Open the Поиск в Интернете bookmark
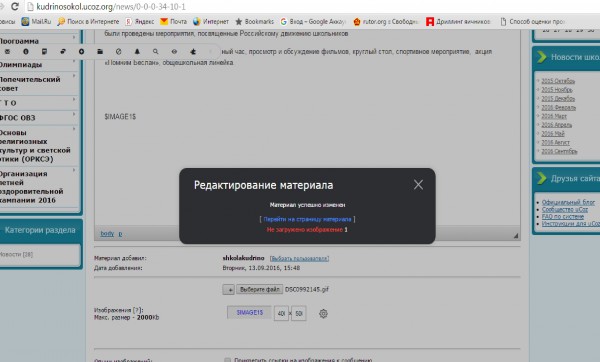The width and height of the screenshot is (600, 362). pos(88,21)
